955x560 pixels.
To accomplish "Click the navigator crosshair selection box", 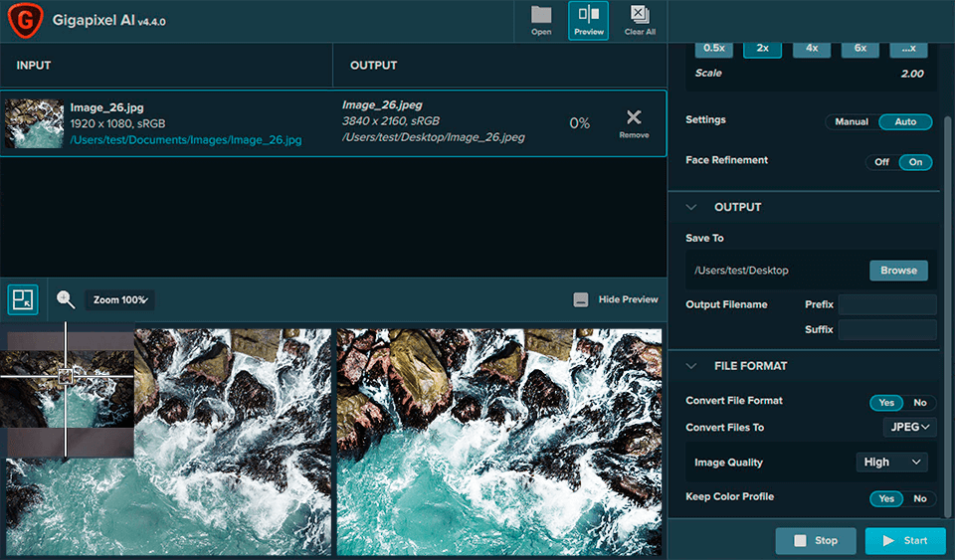I will [66, 376].
